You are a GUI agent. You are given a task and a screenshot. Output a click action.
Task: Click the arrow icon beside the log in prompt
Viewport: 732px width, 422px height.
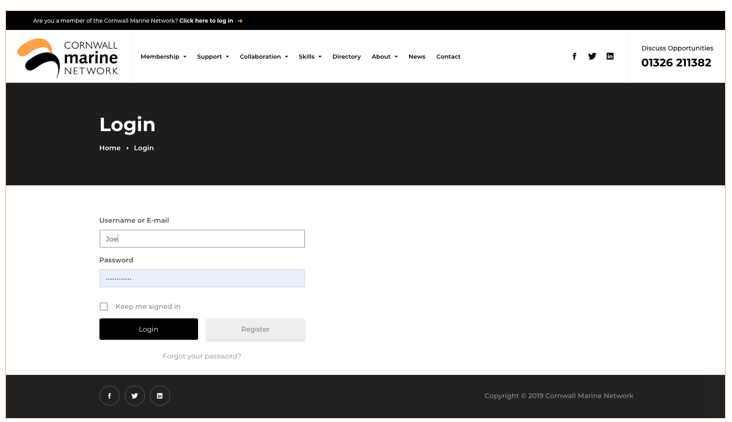pos(240,21)
